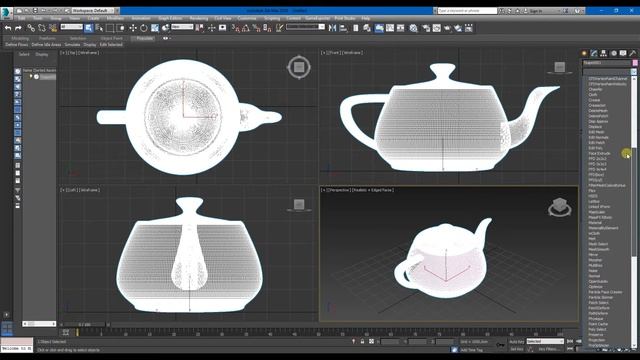Click the Mirror tool icon
This screenshot has width=640, height=360.
tap(332, 28)
